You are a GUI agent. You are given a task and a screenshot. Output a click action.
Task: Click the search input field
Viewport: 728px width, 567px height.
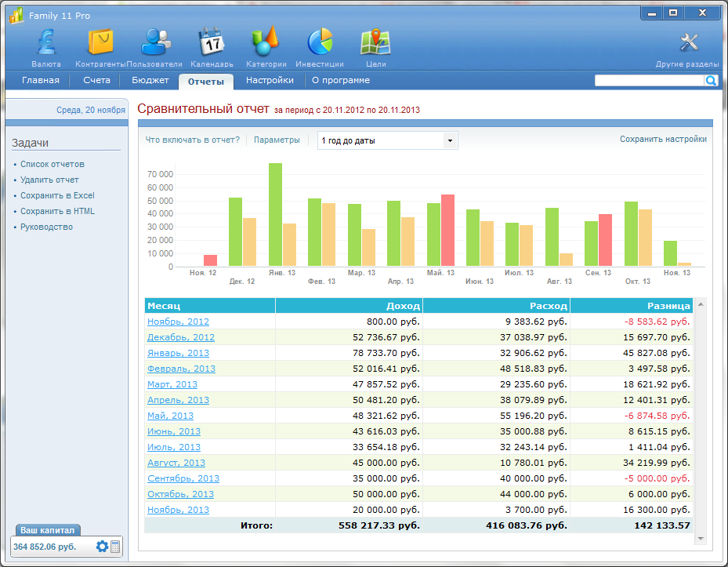(x=649, y=81)
